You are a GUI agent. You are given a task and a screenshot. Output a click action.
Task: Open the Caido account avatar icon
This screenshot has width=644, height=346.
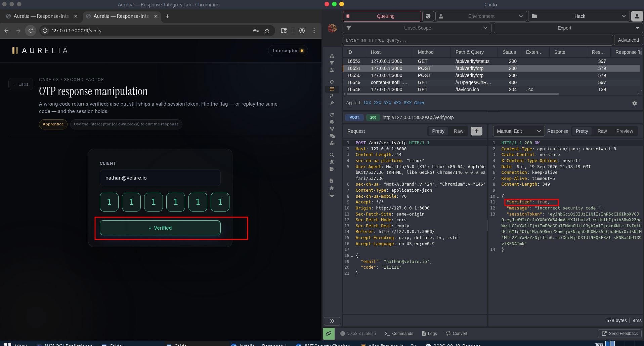[637, 16]
